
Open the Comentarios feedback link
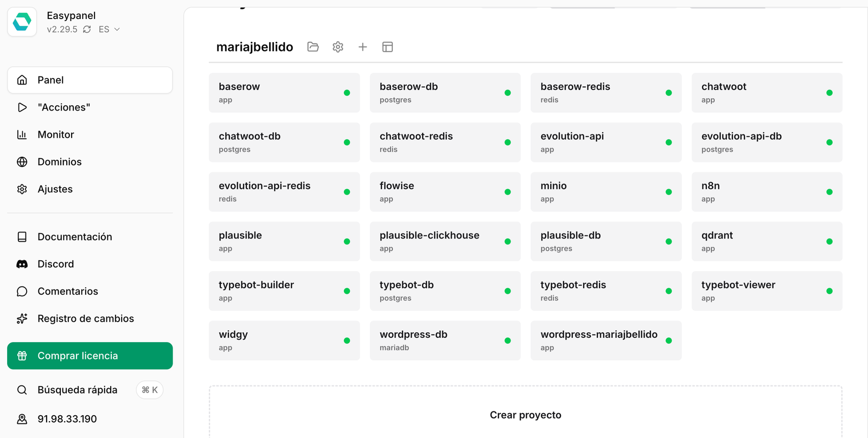(90, 291)
